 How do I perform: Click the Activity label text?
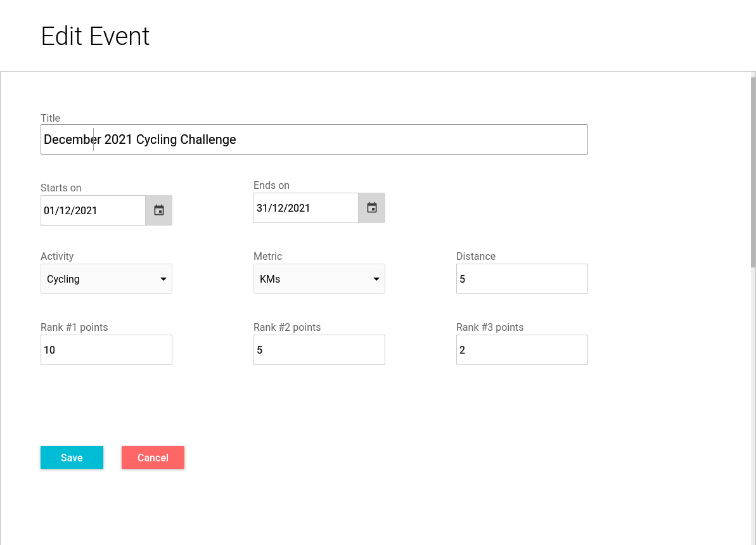tap(57, 256)
